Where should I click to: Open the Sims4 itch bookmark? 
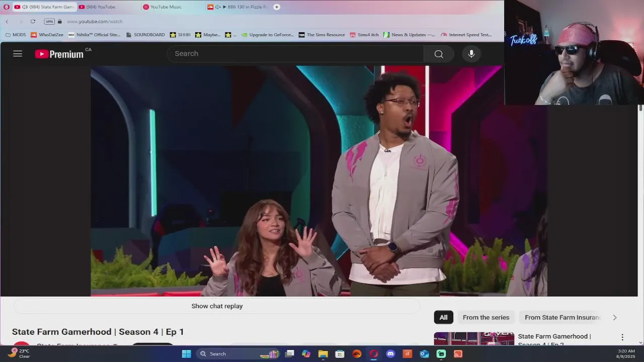(364, 35)
